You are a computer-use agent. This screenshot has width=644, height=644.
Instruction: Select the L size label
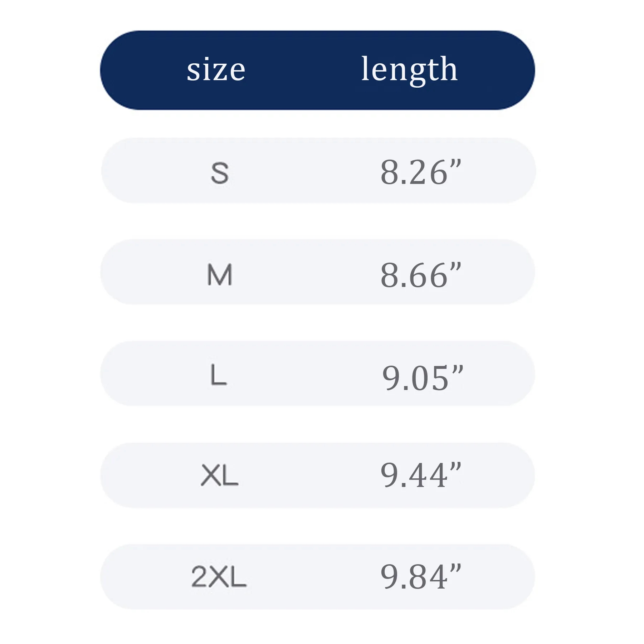219,375
